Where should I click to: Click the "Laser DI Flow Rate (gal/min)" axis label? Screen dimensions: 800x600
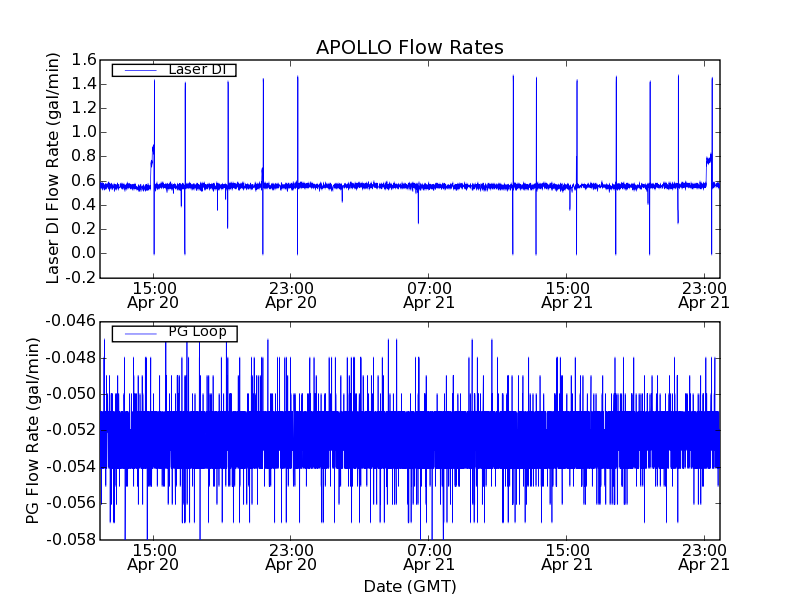[53, 168]
